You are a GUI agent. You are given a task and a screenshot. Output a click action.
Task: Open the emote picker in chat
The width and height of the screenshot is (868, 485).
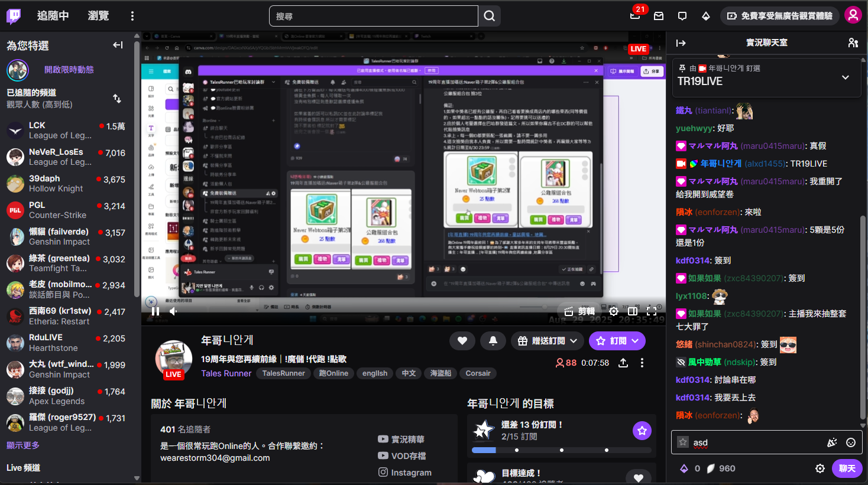pyautogui.click(x=851, y=442)
